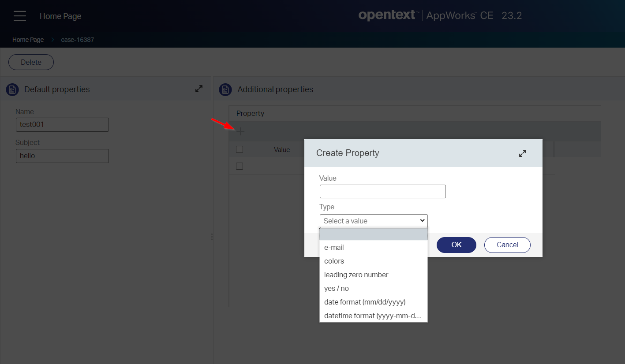Toggle the select-all checkbox in header
This screenshot has width=625, height=364.
[240, 149]
